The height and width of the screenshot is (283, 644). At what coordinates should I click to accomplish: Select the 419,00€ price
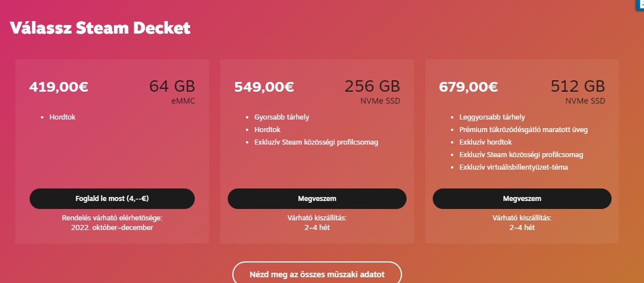[x=59, y=87]
